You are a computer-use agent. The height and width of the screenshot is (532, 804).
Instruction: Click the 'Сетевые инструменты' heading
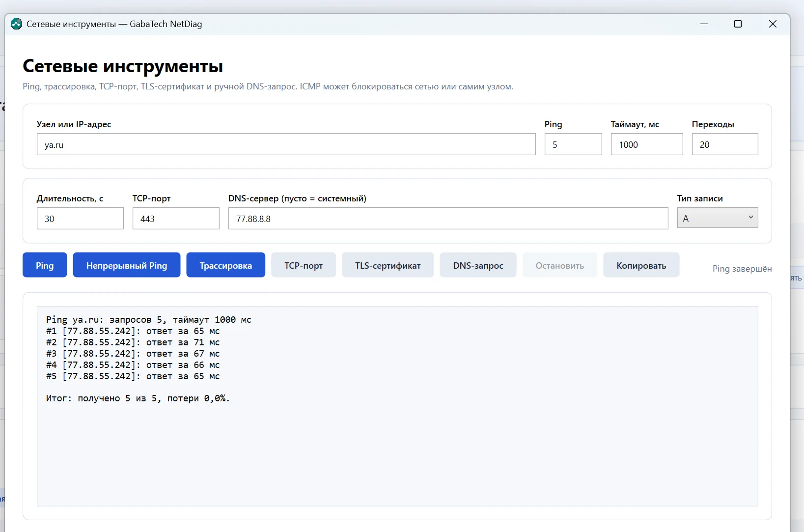click(123, 66)
